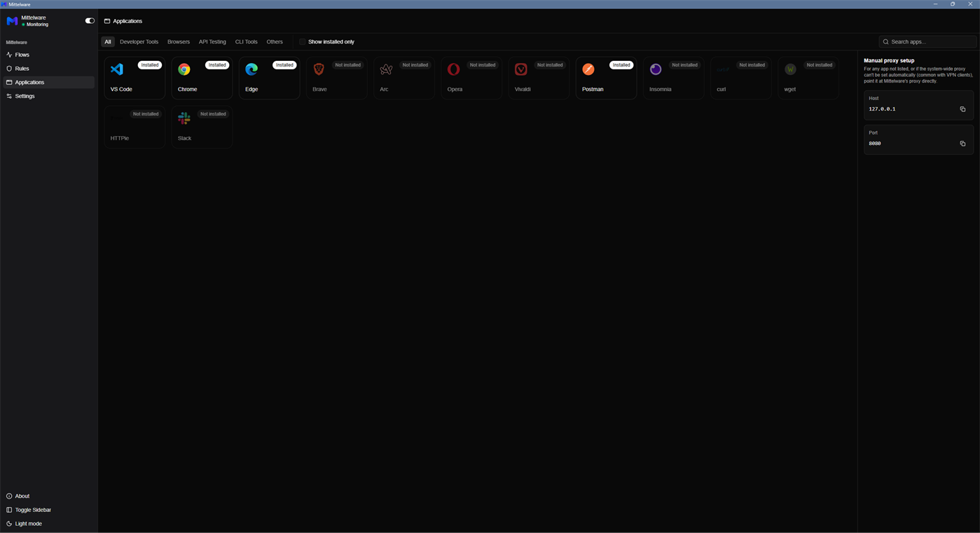Click the folder icon beside Applications heading
The image size is (980, 533).
point(107,21)
